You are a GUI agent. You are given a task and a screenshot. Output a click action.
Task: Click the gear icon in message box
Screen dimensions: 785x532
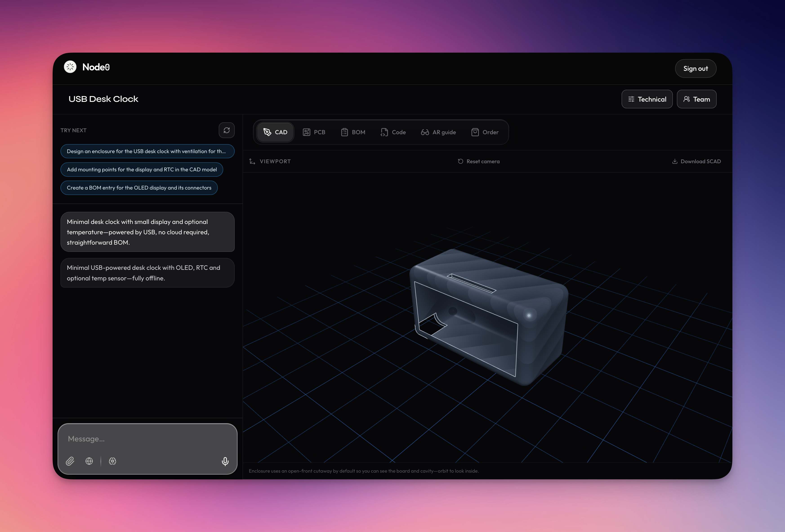[x=112, y=461]
